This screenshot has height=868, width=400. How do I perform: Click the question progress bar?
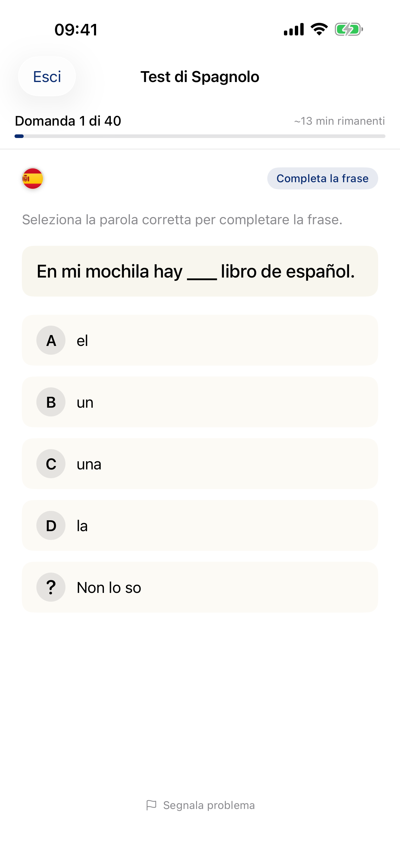click(200, 136)
